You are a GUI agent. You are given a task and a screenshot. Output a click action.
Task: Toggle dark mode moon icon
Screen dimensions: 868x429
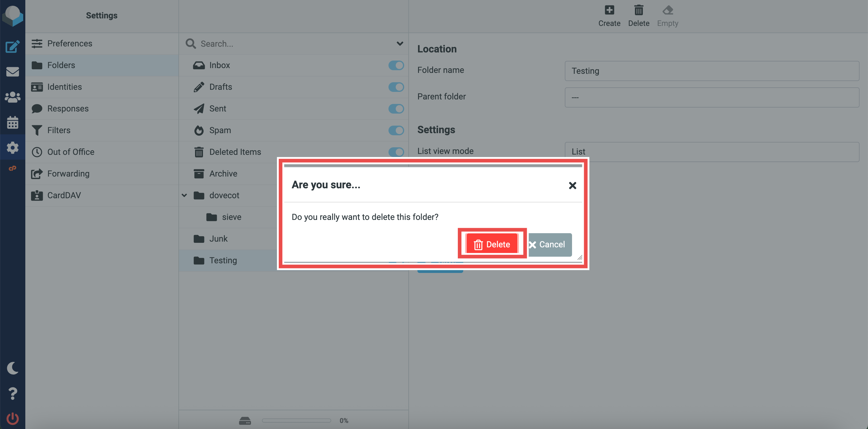(12, 368)
